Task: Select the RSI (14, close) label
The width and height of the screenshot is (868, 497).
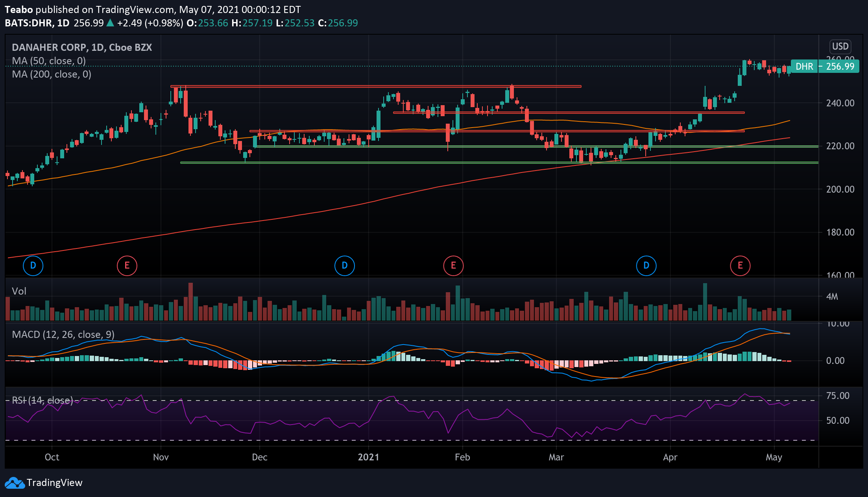Action: (42, 401)
